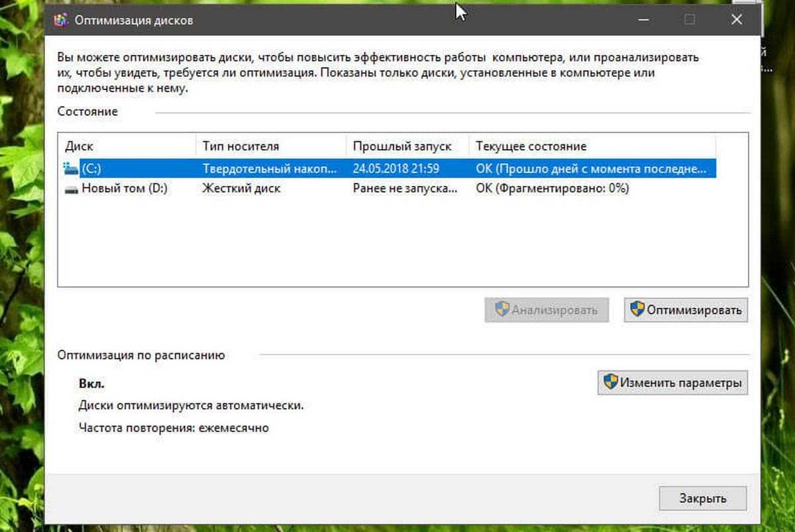Image resolution: width=795 pixels, height=532 pixels.
Task: Click the Optimize Drives title bar icon
Action: point(61,20)
